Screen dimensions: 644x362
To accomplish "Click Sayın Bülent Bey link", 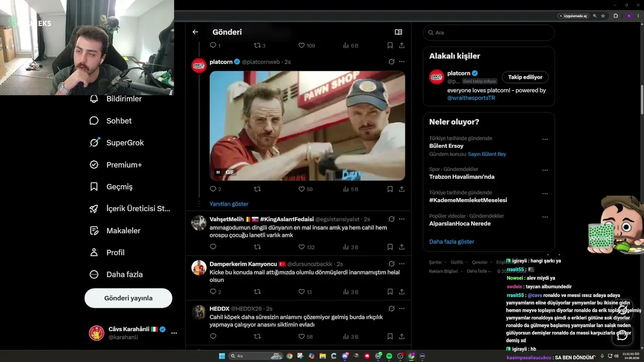I will coord(487,154).
